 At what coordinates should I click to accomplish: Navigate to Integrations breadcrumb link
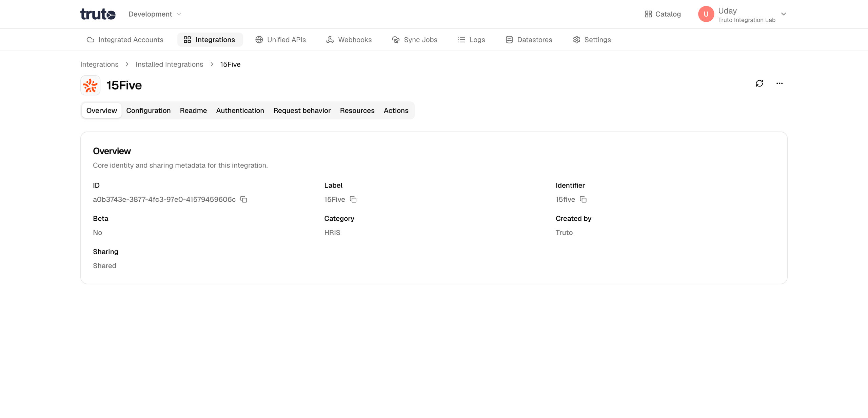99,64
